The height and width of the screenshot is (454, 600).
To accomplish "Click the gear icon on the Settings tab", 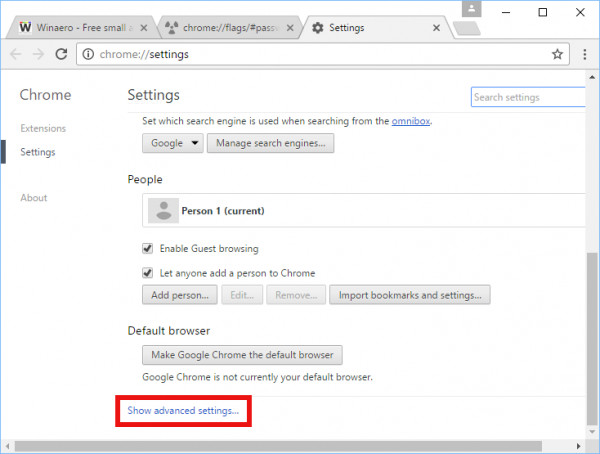I will [318, 28].
